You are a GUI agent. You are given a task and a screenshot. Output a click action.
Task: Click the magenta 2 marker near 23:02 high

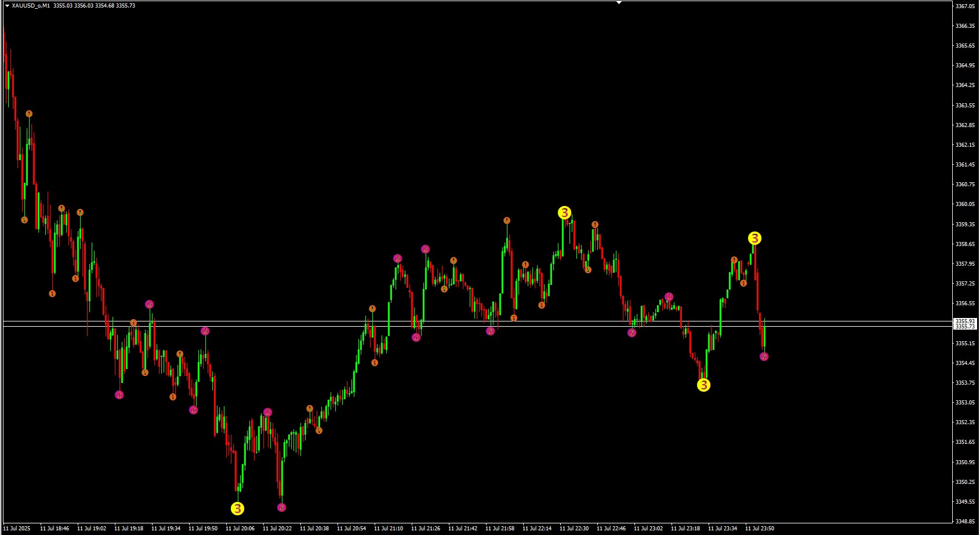(669, 297)
